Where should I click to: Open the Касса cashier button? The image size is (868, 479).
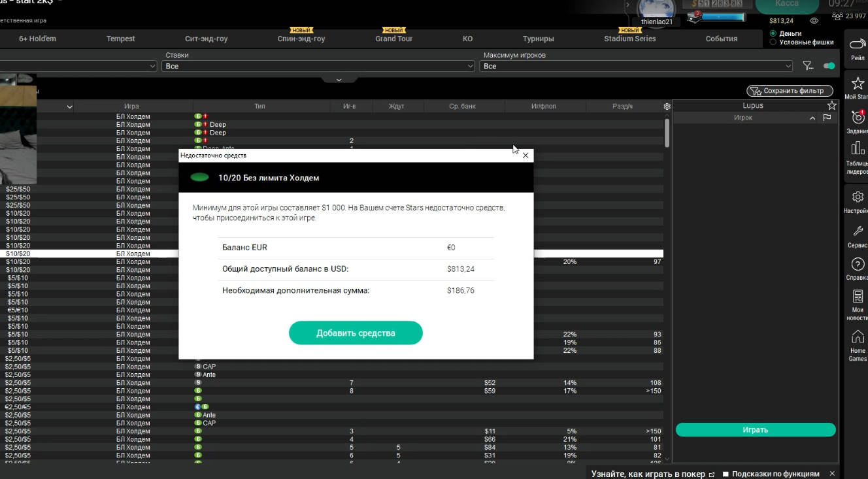(x=787, y=5)
